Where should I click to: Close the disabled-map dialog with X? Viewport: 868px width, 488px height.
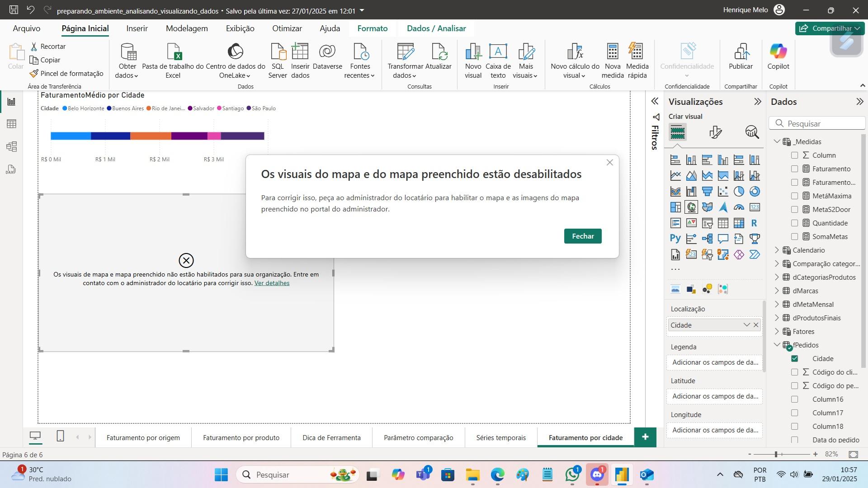tap(609, 163)
